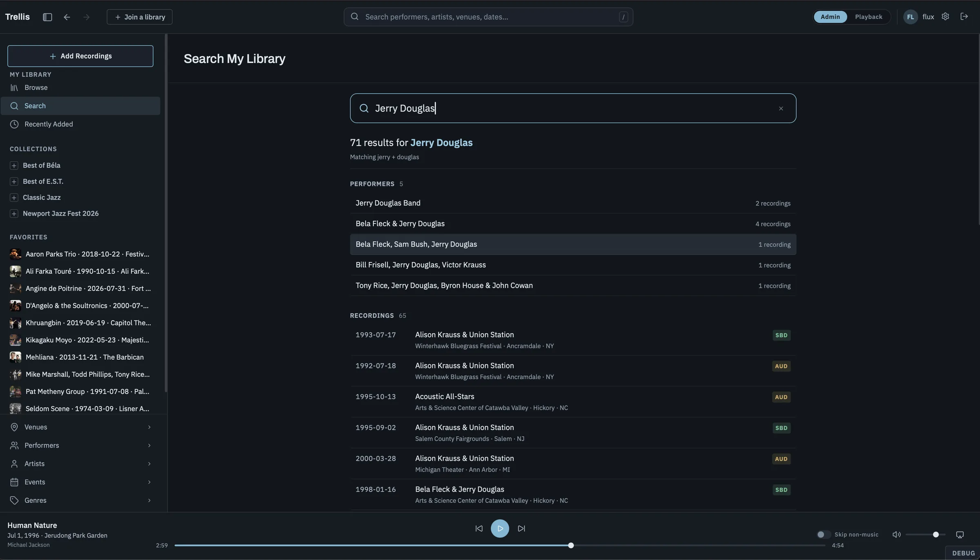Clear the Jerry Douglas search text
Image resolution: width=980 pixels, height=560 pixels.
coord(781,108)
